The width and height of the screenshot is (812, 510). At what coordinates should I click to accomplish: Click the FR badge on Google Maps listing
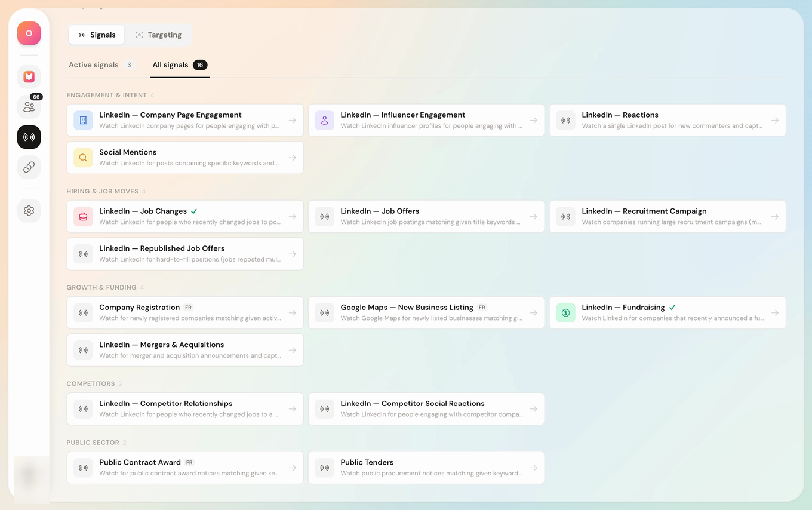(x=482, y=308)
